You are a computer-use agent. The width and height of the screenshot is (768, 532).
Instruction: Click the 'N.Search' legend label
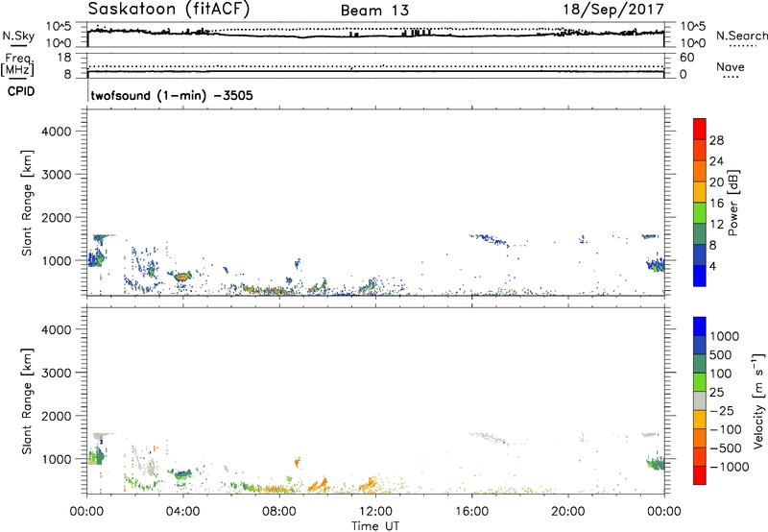click(741, 36)
